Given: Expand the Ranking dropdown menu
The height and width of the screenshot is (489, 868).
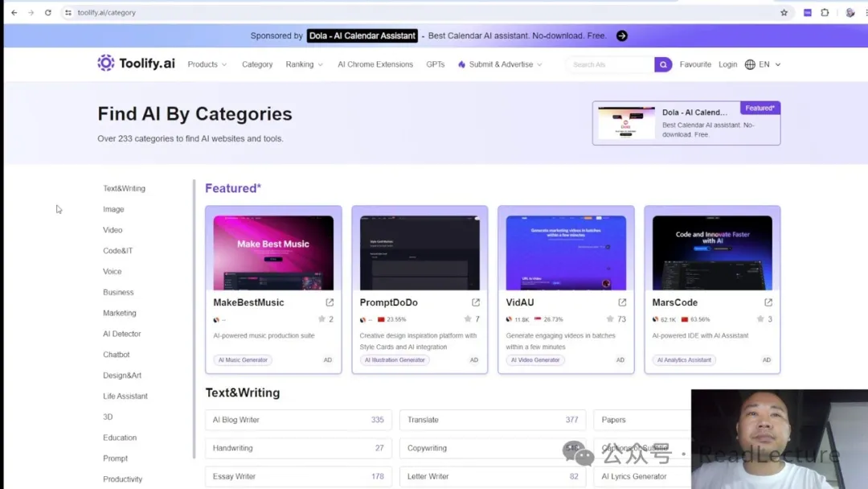Looking at the screenshot, I should 304,64.
